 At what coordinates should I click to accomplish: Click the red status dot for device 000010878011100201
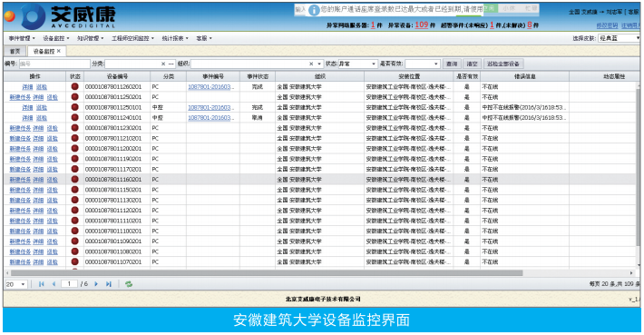click(x=74, y=231)
